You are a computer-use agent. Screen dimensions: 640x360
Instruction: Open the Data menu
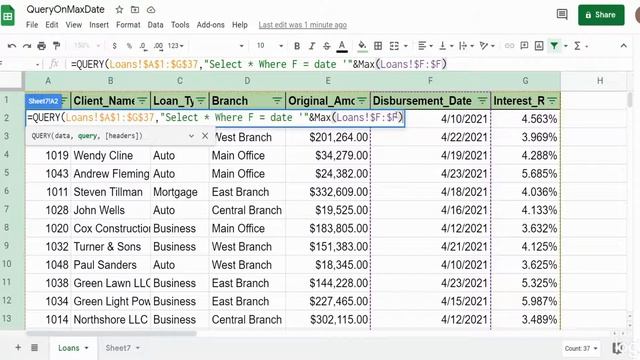pos(156,25)
